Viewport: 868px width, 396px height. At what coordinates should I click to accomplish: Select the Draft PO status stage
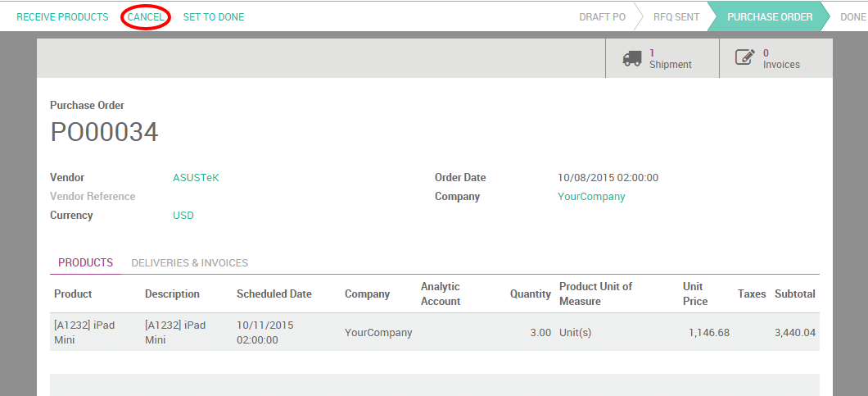602,17
